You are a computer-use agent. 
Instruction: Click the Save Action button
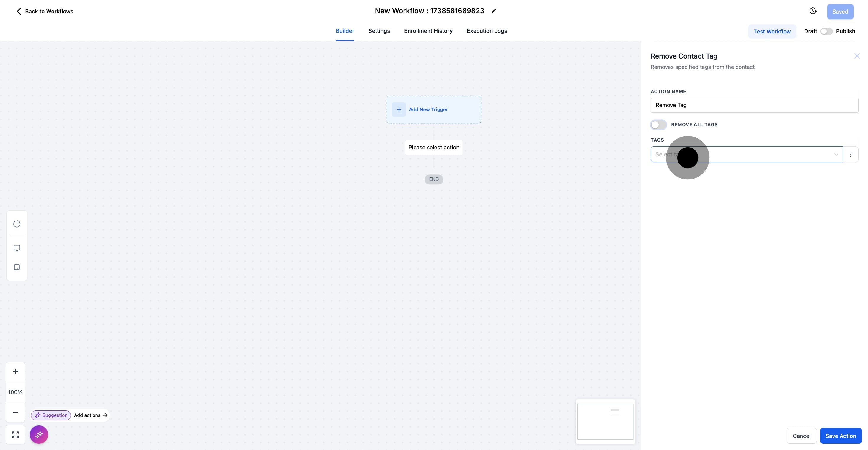840,436
